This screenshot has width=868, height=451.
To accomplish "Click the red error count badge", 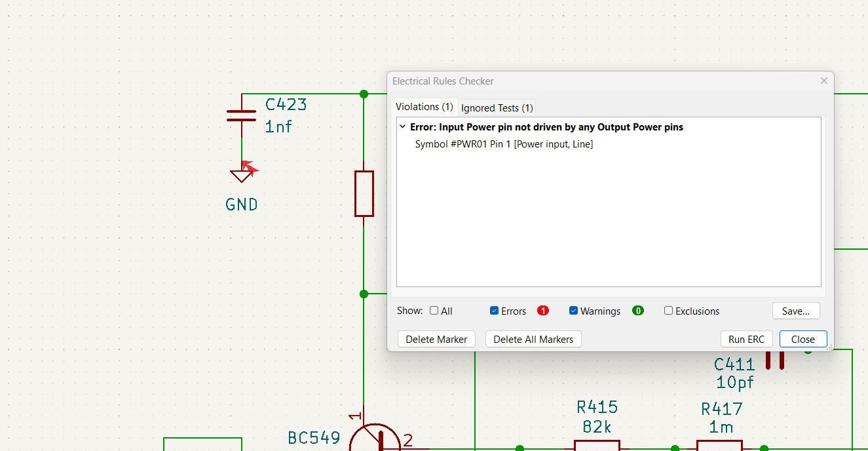I will click(542, 311).
